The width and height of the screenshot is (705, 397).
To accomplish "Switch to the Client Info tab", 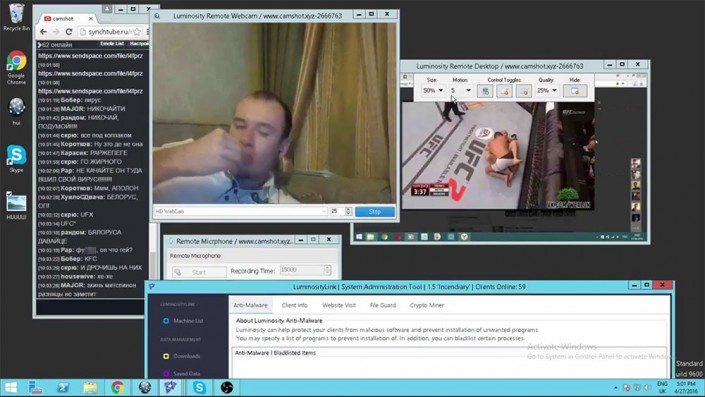I will (x=294, y=305).
